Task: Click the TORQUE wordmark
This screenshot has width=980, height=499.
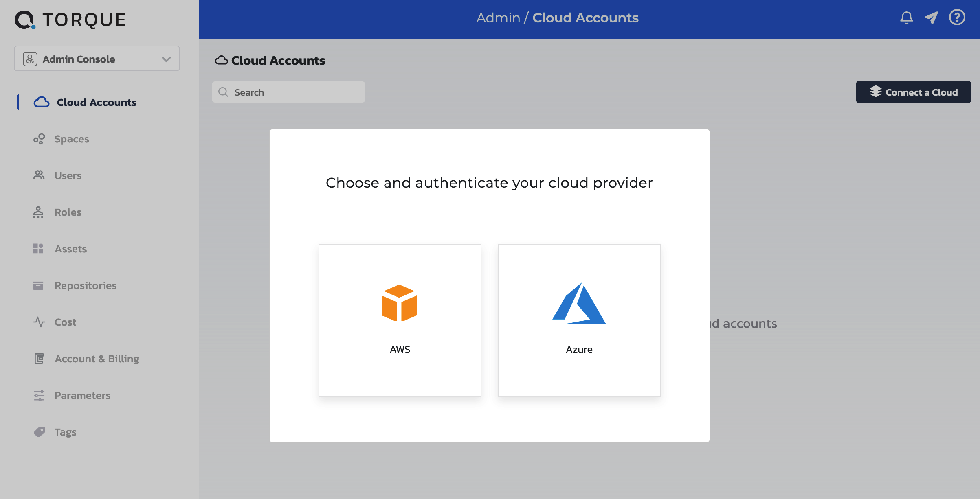Action: coord(84,20)
